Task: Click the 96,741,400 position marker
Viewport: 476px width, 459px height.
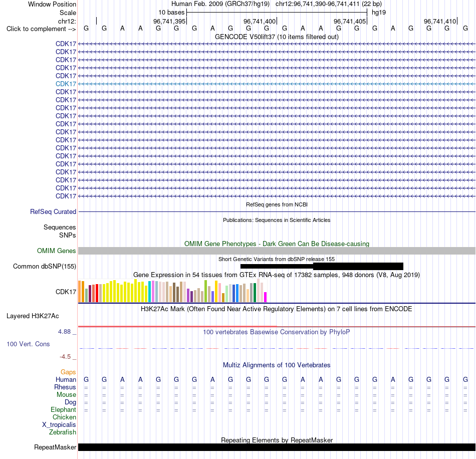Action: pos(259,21)
